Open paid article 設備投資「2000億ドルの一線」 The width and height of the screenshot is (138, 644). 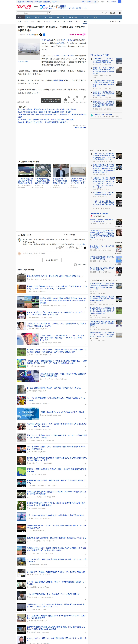tap(102, 220)
